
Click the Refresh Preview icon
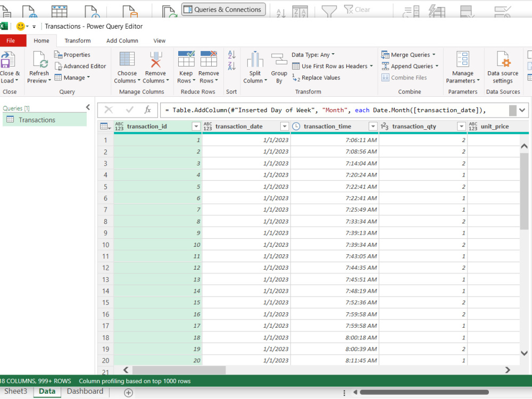(x=40, y=60)
